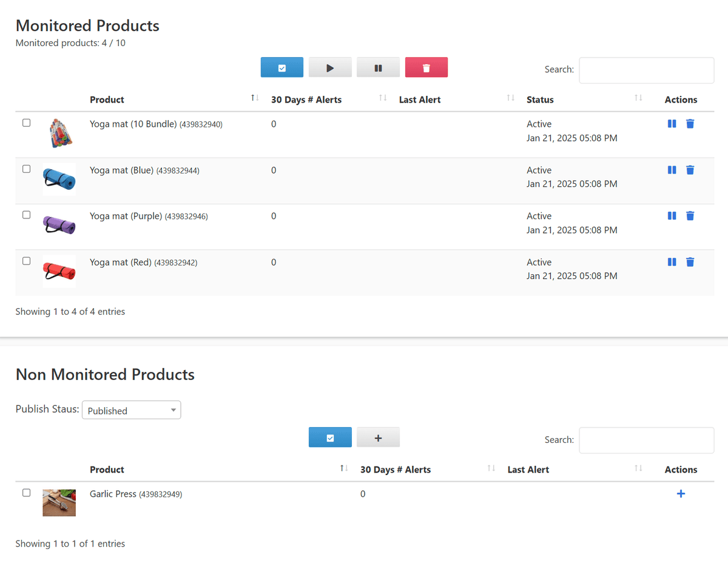Click the blue select-all button above monitored products
Image resolution: width=728 pixels, height=563 pixels.
(281, 67)
